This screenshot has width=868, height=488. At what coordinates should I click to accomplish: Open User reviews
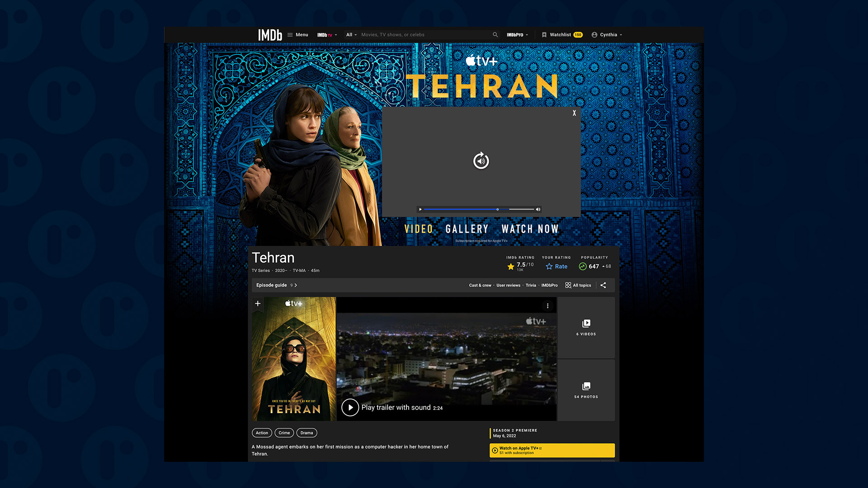[509, 285]
